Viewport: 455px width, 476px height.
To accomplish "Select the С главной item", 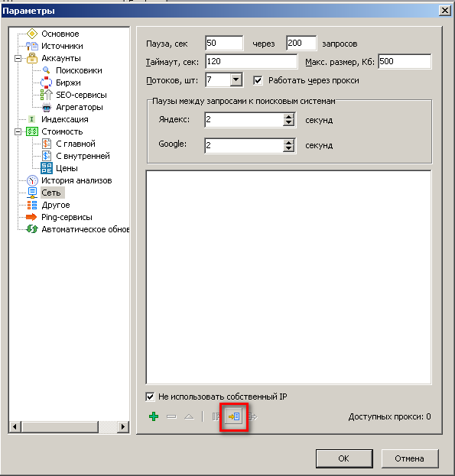I will point(76,144).
